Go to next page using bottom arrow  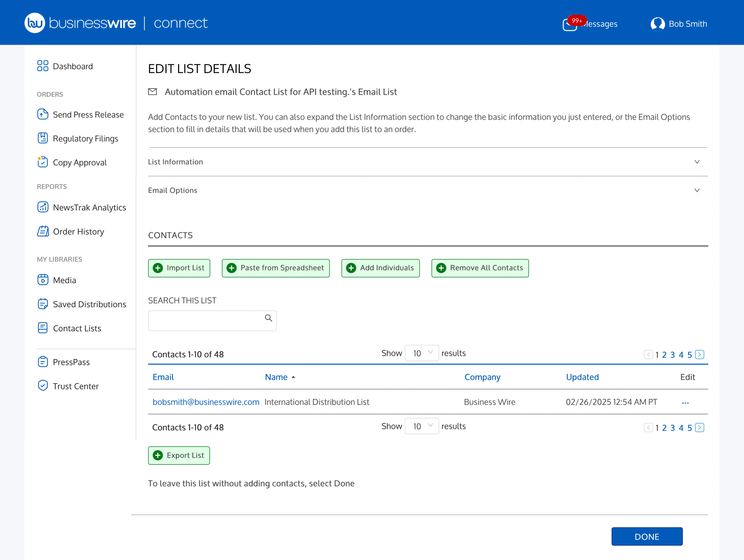700,427
